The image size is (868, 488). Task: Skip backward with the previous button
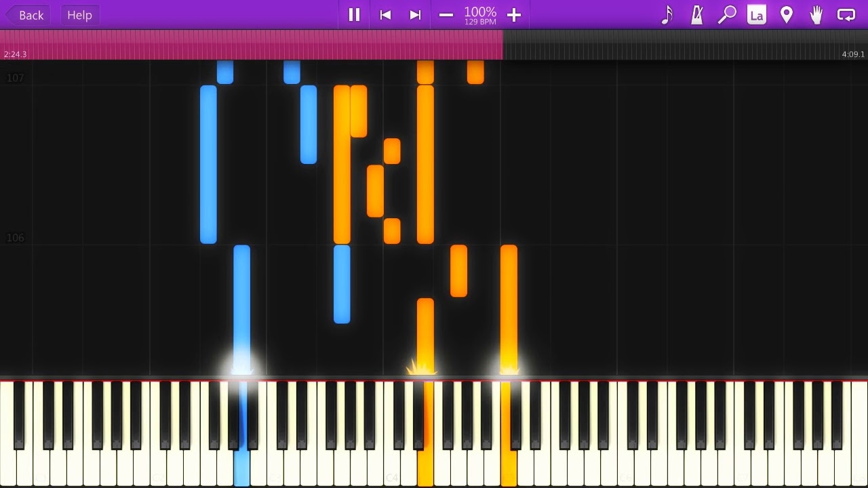coord(385,15)
